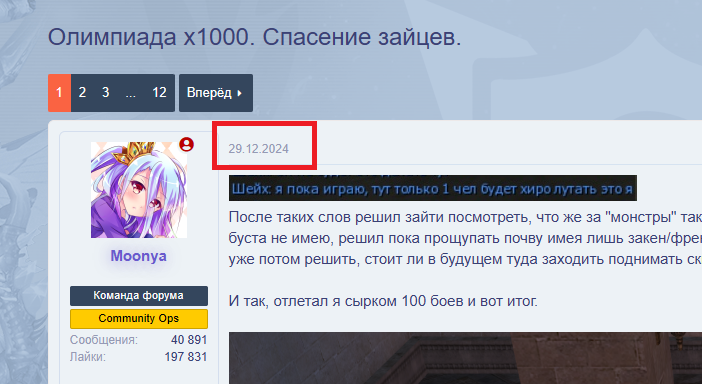Click the Шейх chat quote screenshot

pyautogui.click(x=432, y=188)
